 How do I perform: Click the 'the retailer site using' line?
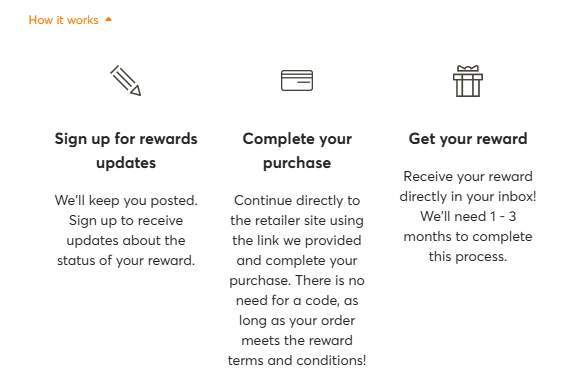(x=297, y=220)
